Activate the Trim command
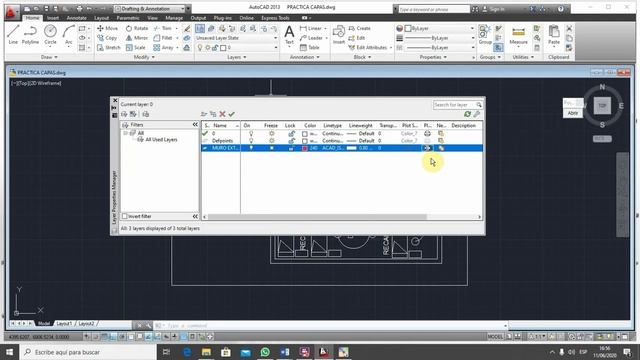 click(163, 28)
